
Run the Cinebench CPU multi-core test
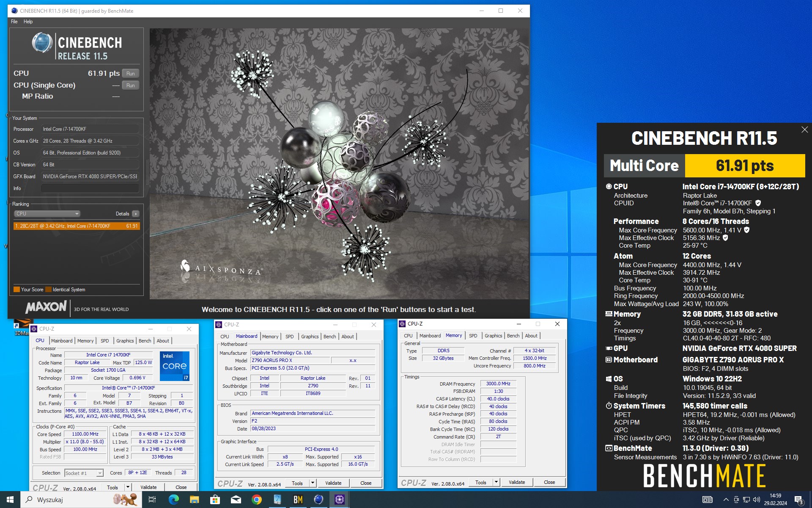pos(130,74)
